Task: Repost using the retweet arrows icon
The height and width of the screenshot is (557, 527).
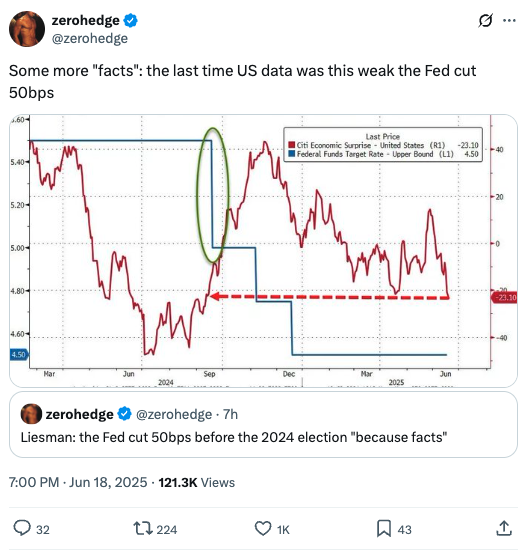Action: pos(143,529)
